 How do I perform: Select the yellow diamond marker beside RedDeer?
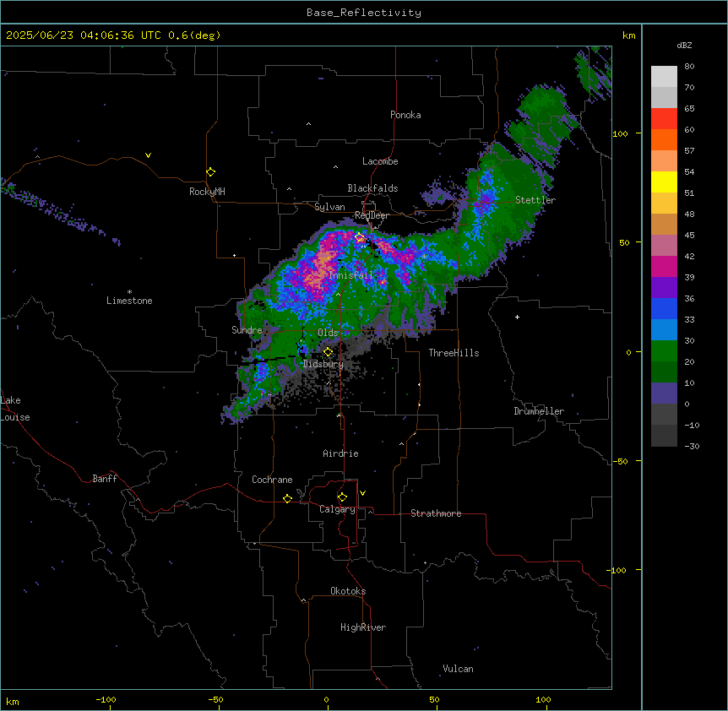coord(359,237)
